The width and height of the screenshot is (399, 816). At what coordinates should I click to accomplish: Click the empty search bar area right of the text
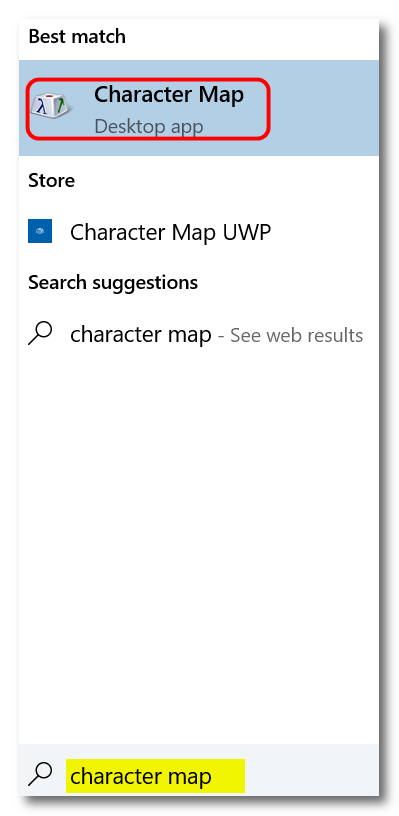click(311, 776)
